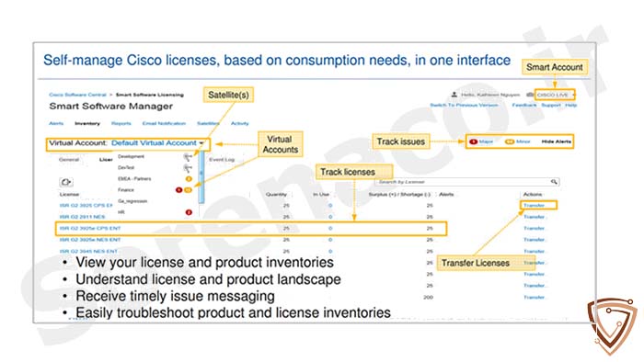This screenshot has height=362, width=644.
Task: Open the Default Virtual Account dropdown
Action: [x=157, y=143]
